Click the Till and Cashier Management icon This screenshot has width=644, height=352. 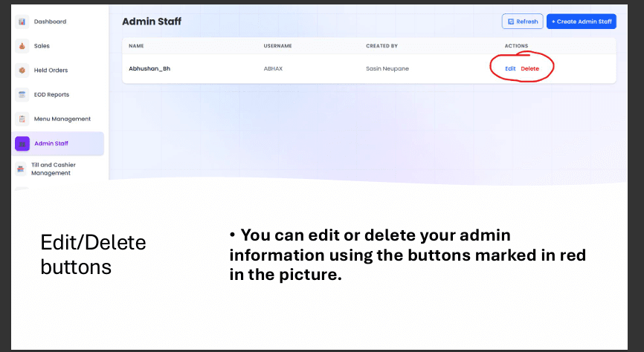pyautogui.click(x=21, y=169)
